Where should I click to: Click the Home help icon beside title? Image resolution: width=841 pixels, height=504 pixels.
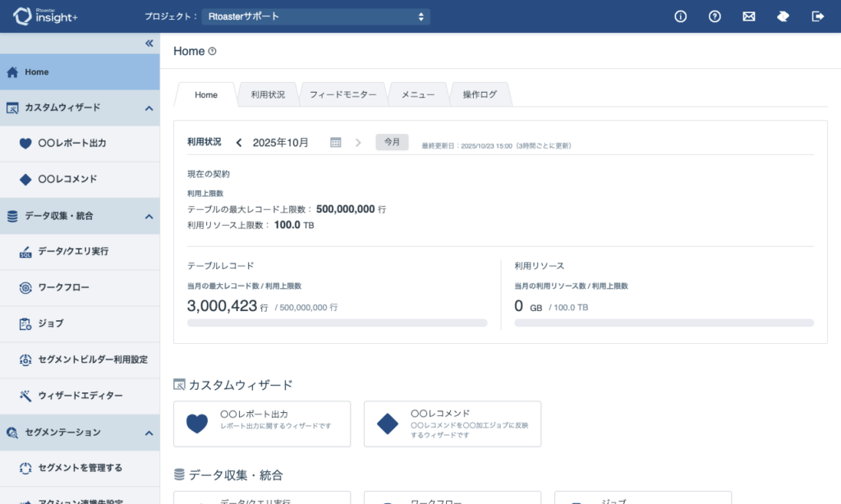(213, 52)
